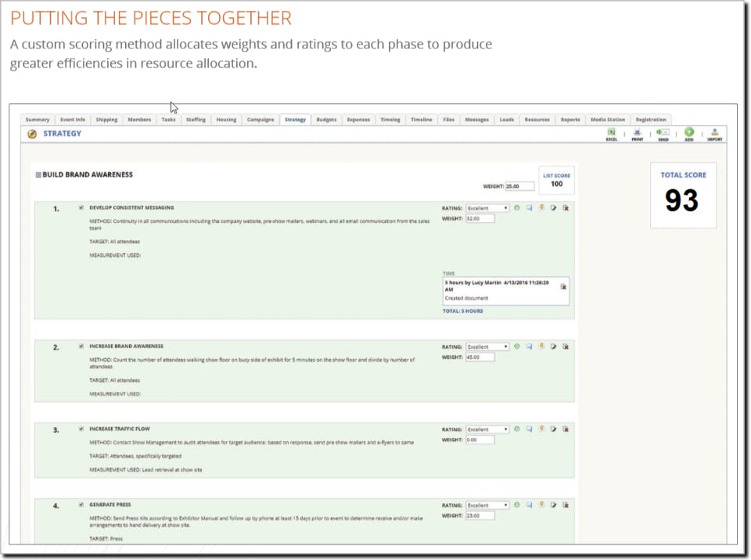Click the Import icon in toolbar
Image resolution: width=751 pixels, height=560 pixels.
click(715, 134)
